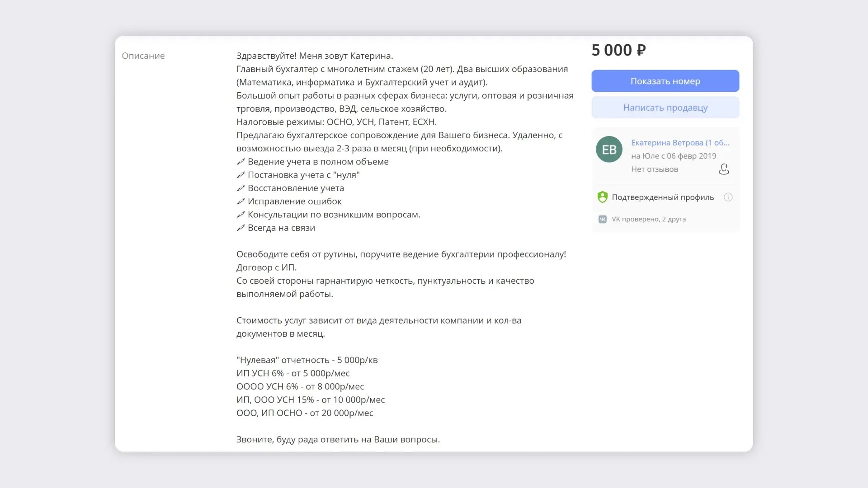Click pencil icon beside Исправление ошибок

pyautogui.click(x=241, y=201)
